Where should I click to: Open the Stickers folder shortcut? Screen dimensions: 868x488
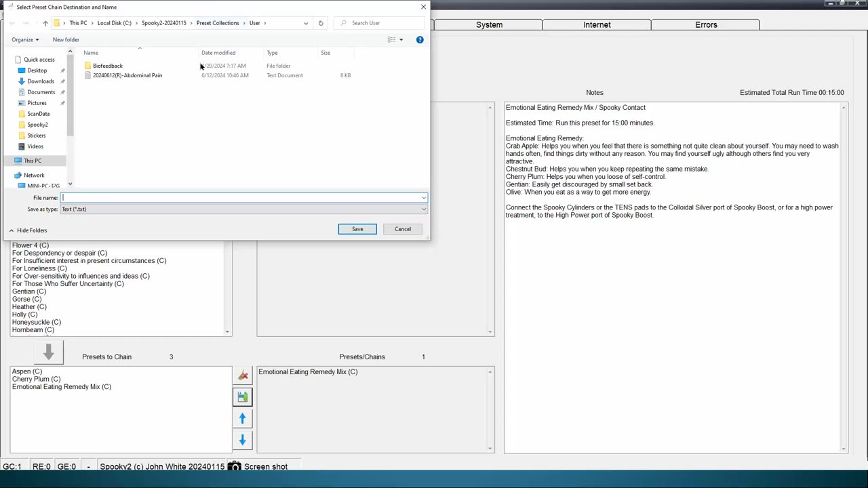[36, 136]
